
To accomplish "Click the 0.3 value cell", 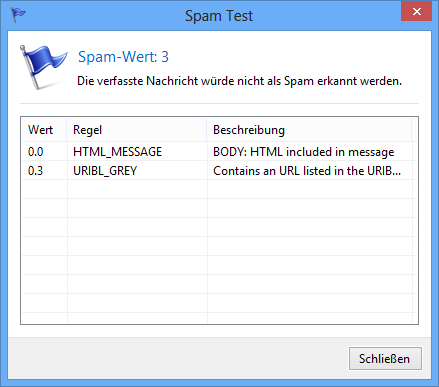I will click(36, 171).
